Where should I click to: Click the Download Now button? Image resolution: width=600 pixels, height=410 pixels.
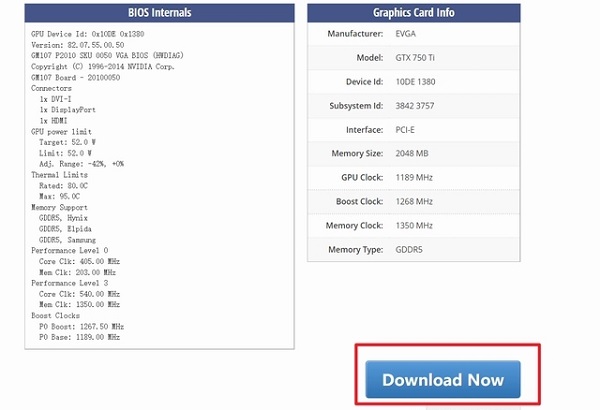click(443, 379)
